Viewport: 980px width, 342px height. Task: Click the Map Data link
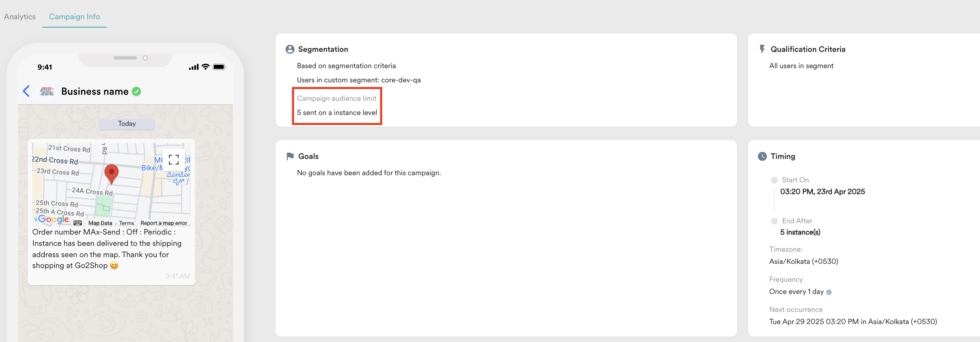(100, 223)
